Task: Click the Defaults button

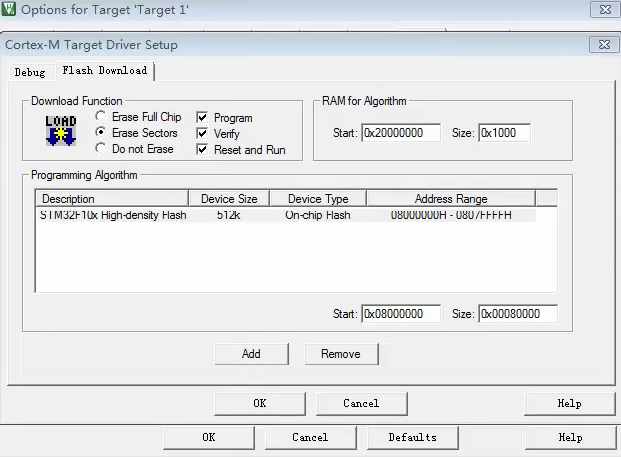Action: coord(412,438)
